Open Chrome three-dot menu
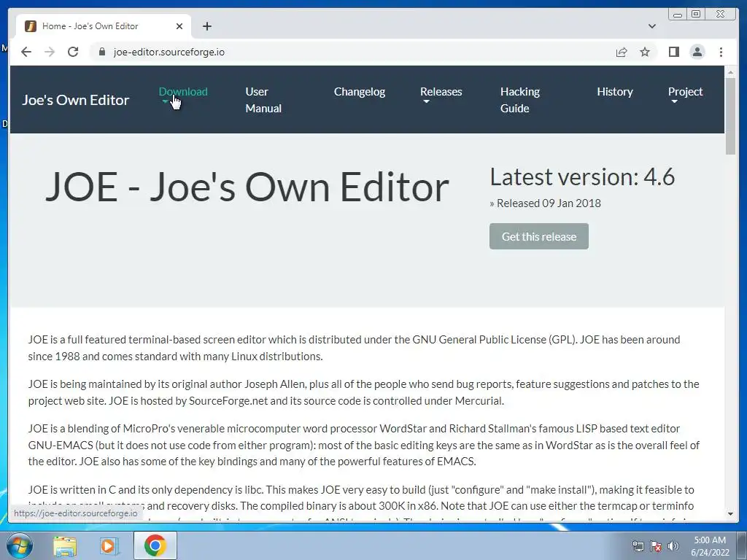The width and height of the screenshot is (747, 560). [x=721, y=52]
